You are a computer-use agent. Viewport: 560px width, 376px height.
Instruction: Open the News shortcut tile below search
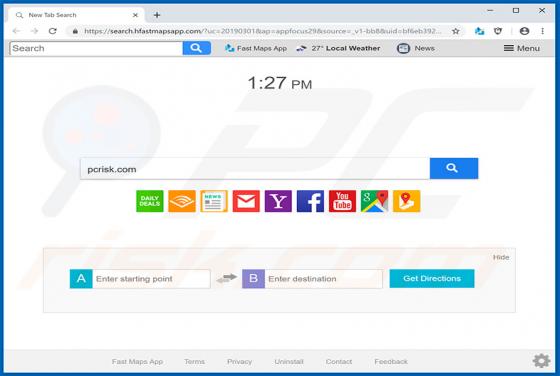[214, 201]
